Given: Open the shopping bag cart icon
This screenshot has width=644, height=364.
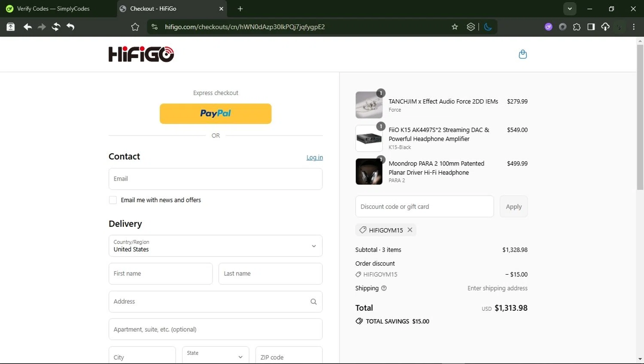Looking at the screenshot, I should [x=522, y=54].
